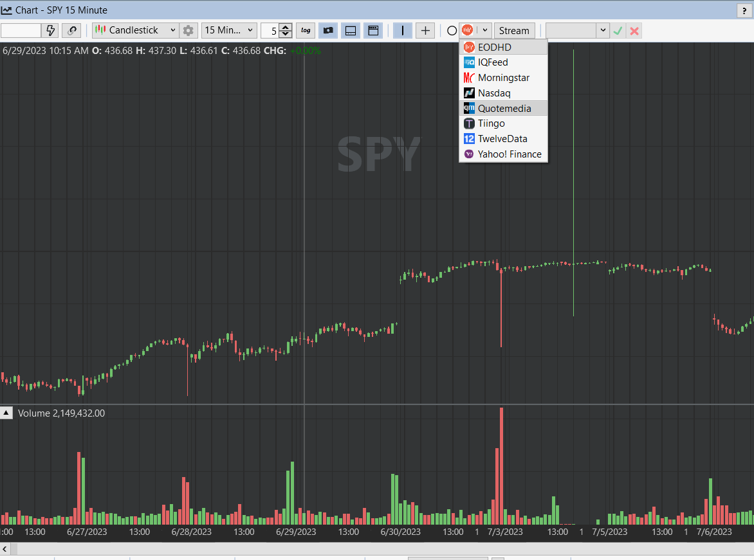Increase the bar count with up arrow

point(286,28)
